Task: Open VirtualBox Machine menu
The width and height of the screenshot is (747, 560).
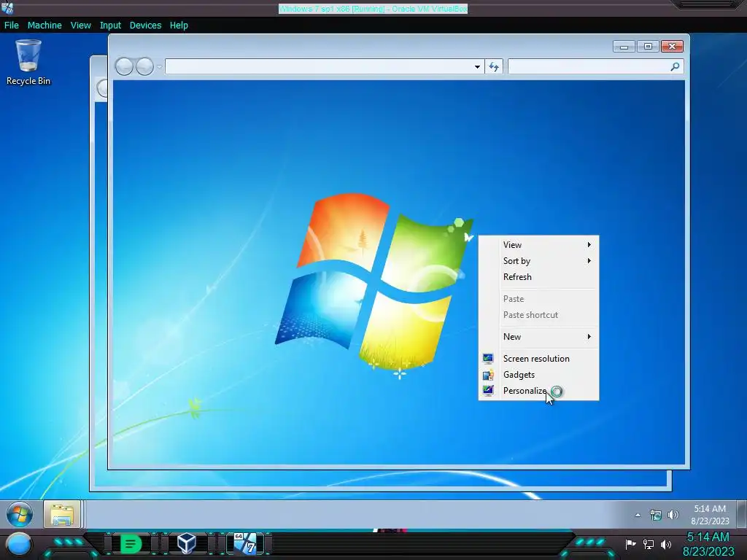Action: [x=44, y=26]
